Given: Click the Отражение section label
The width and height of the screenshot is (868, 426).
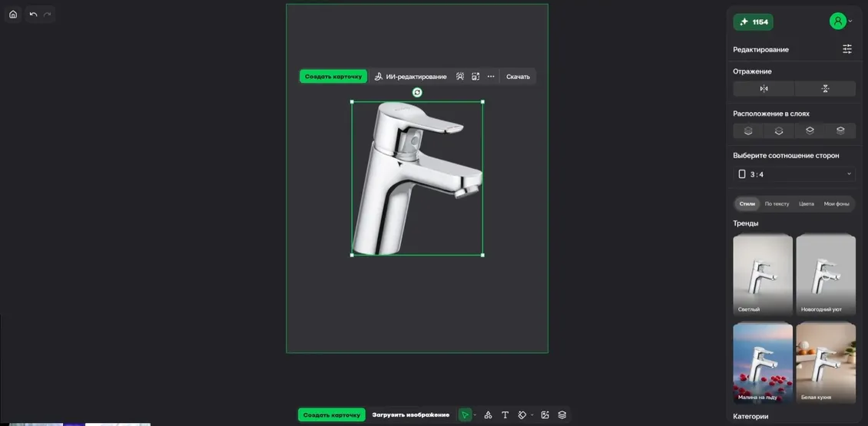Looking at the screenshot, I should pos(752,71).
